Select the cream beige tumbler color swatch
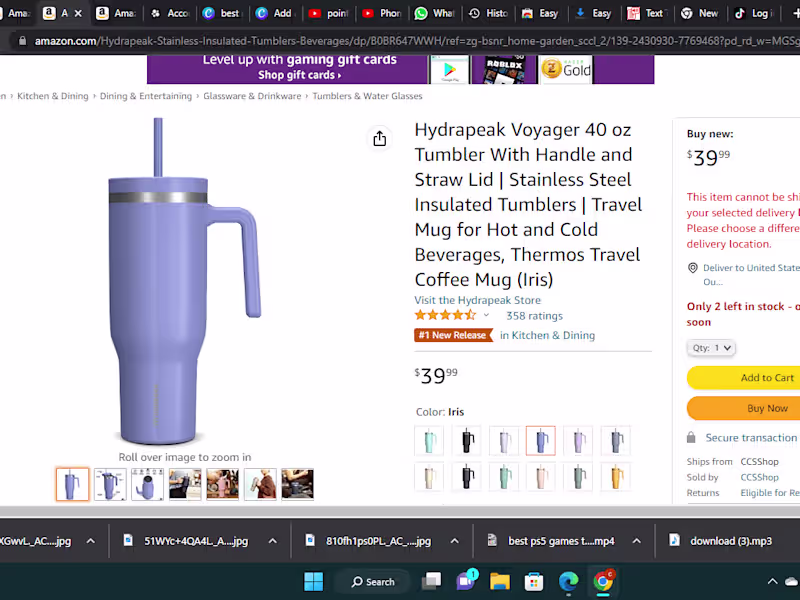The height and width of the screenshot is (600, 800). pos(429,477)
